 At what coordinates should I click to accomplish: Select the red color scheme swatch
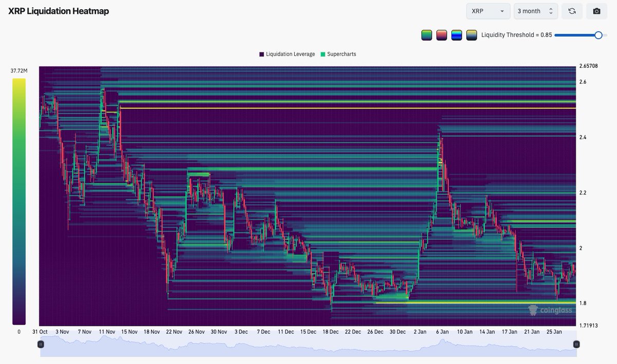tap(441, 35)
